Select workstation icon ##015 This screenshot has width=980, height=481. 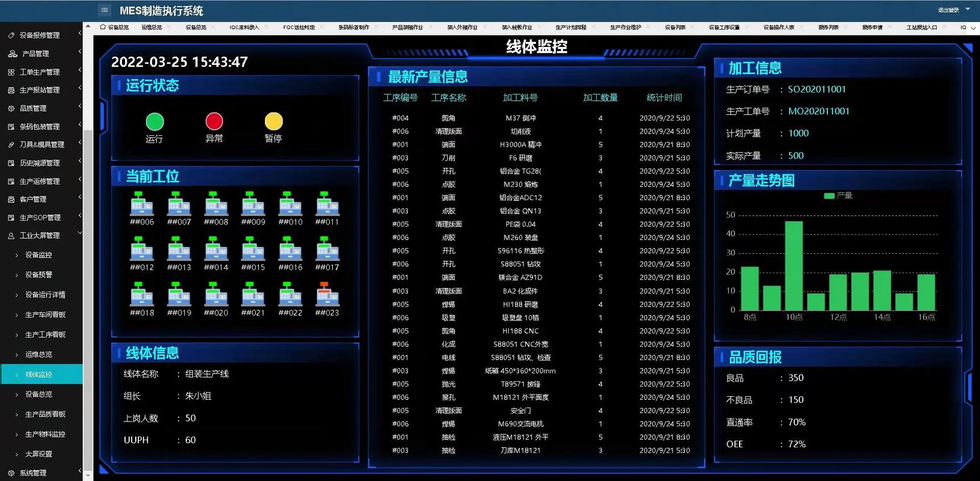[x=254, y=249]
